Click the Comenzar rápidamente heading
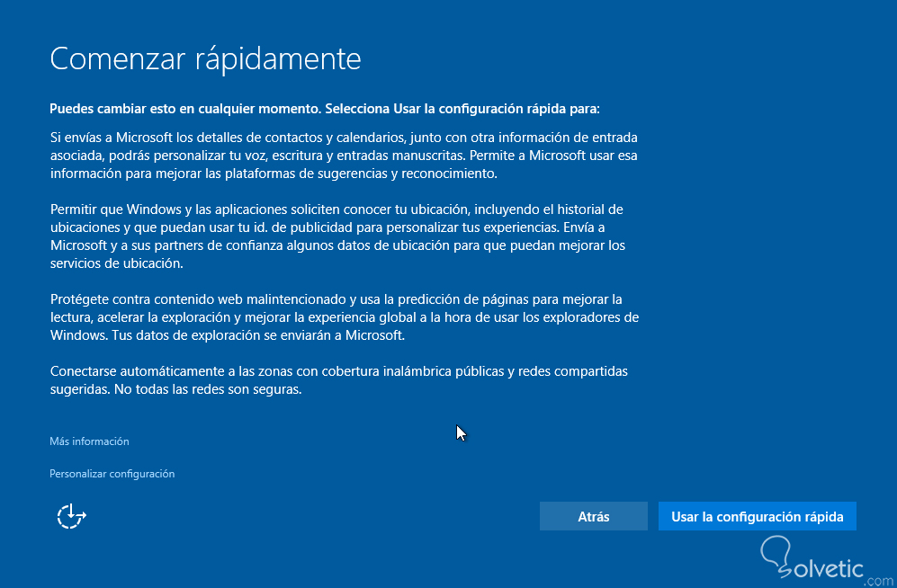897x588 pixels. (205, 59)
